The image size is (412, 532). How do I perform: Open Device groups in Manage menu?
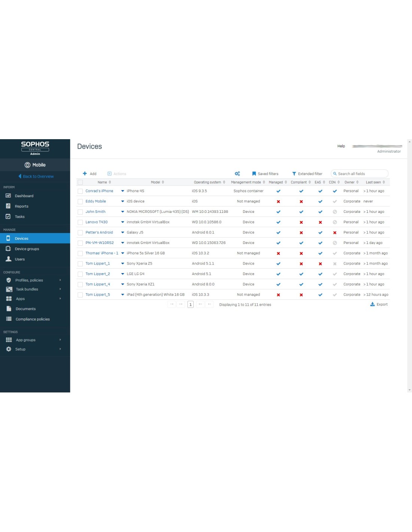tap(27, 249)
